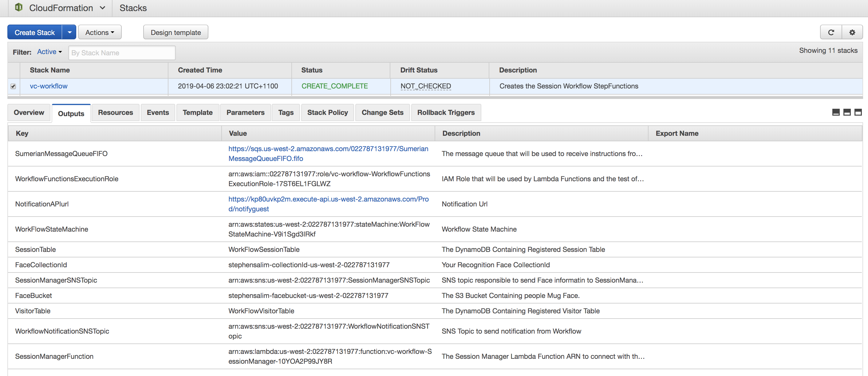Focus the By Stack Name filter field

pos(122,53)
